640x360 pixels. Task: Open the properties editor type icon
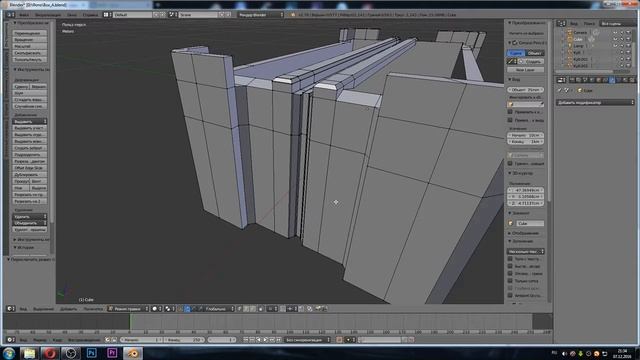click(562, 80)
